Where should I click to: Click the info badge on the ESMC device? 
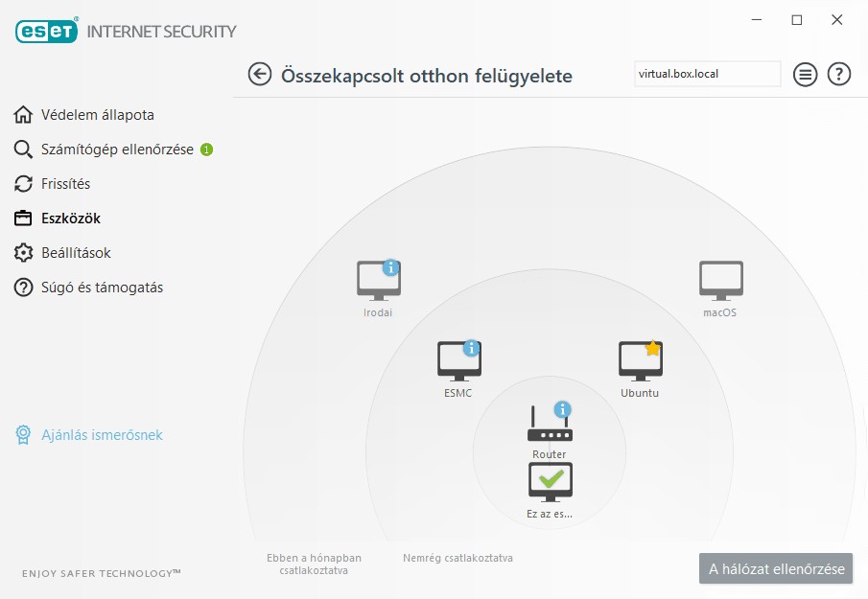[471, 348]
